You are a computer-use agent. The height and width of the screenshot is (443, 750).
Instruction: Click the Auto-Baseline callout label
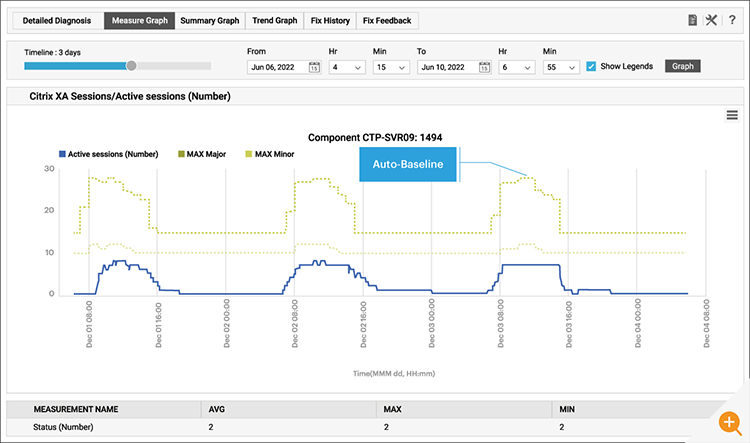pyautogui.click(x=408, y=164)
